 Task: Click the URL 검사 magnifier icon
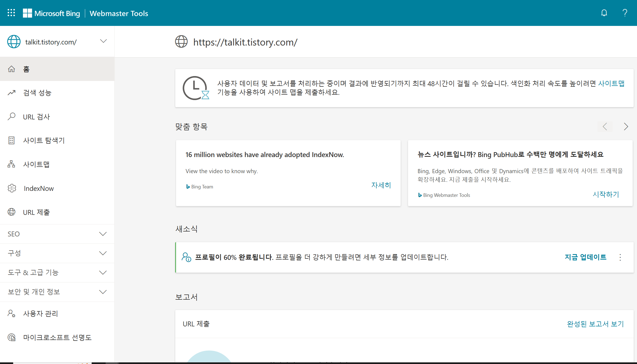coord(11,117)
